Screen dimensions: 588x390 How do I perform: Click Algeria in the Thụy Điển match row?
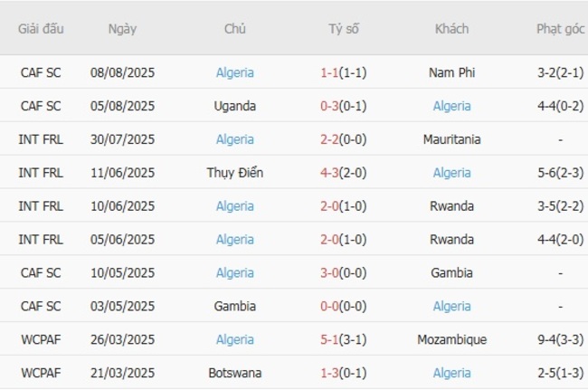451,173
